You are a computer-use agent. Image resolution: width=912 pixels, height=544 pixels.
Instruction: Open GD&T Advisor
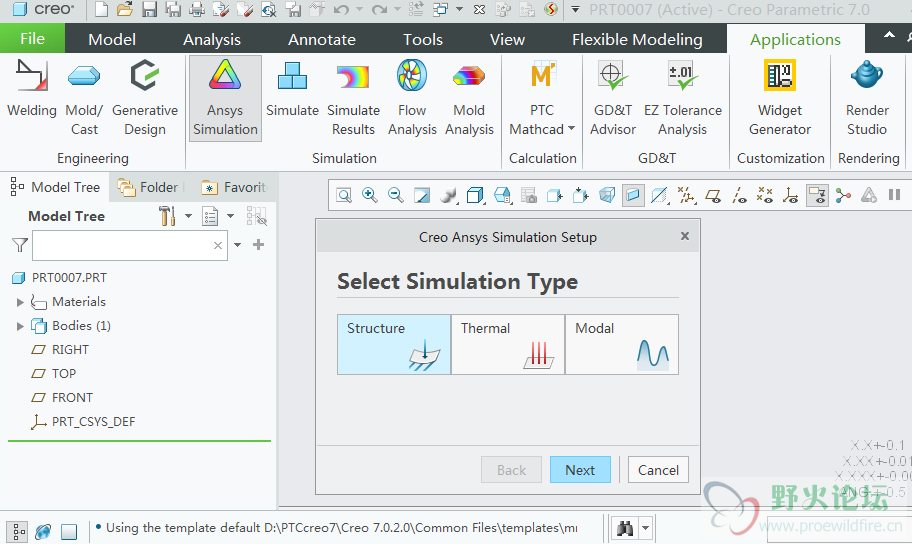click(612, 98)
